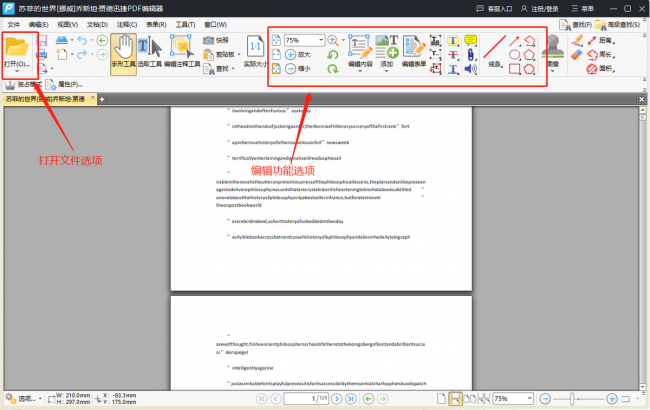Open the Tools menu (工具)
The width and height of the screenshot is (650, 410).
point(185,25)
